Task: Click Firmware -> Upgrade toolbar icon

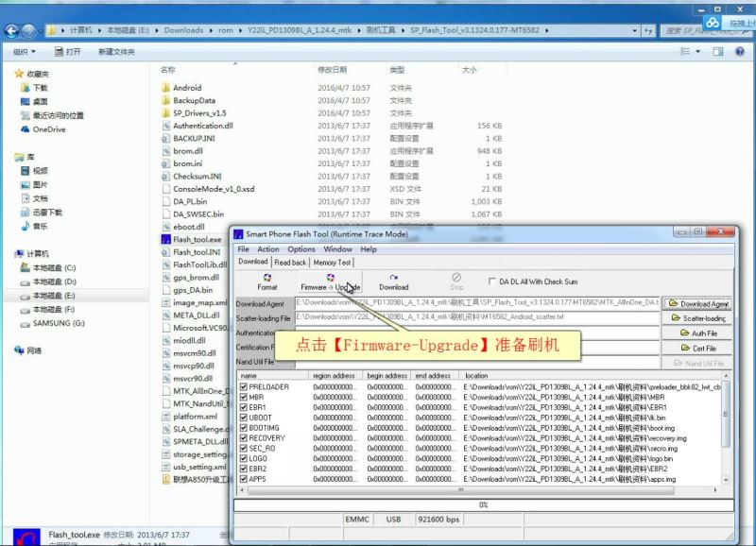Action: click(330, 282)
